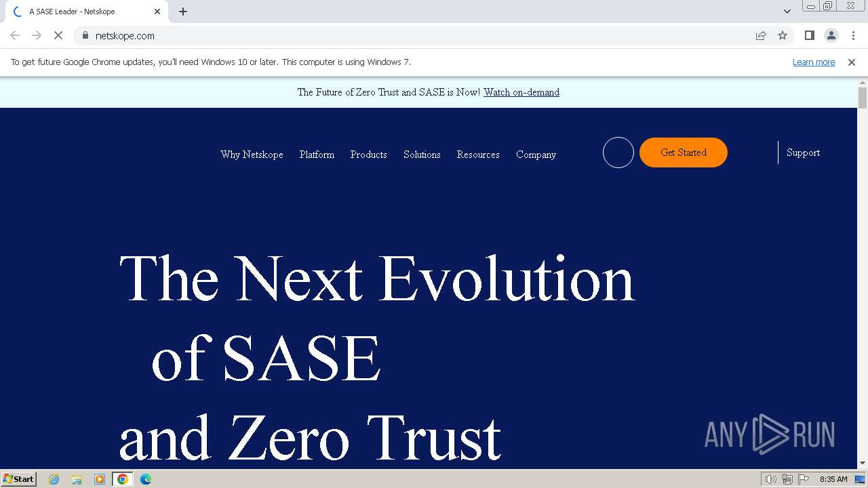Screen dimensions: 868x488
Task: Open Chrome profile menu
Action: pos(831,35)
